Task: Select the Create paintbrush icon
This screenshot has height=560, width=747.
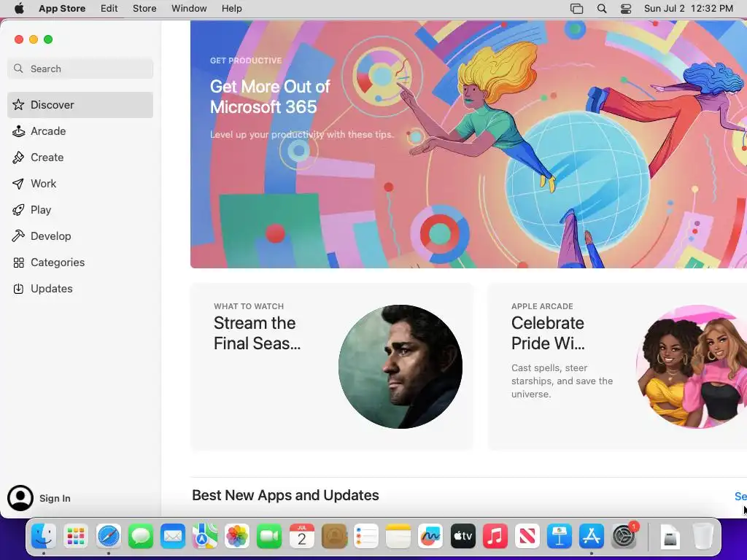Action: [18, 157]
